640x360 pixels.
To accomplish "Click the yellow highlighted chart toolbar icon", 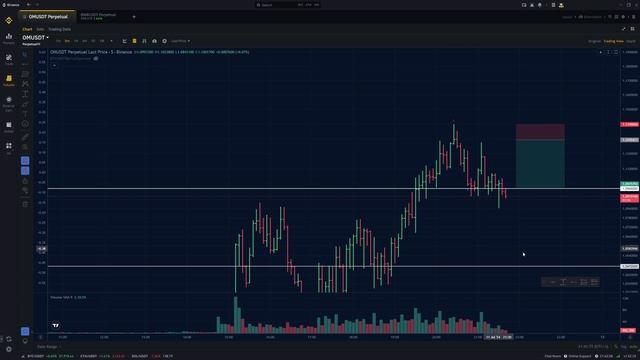I will (134, 41).
